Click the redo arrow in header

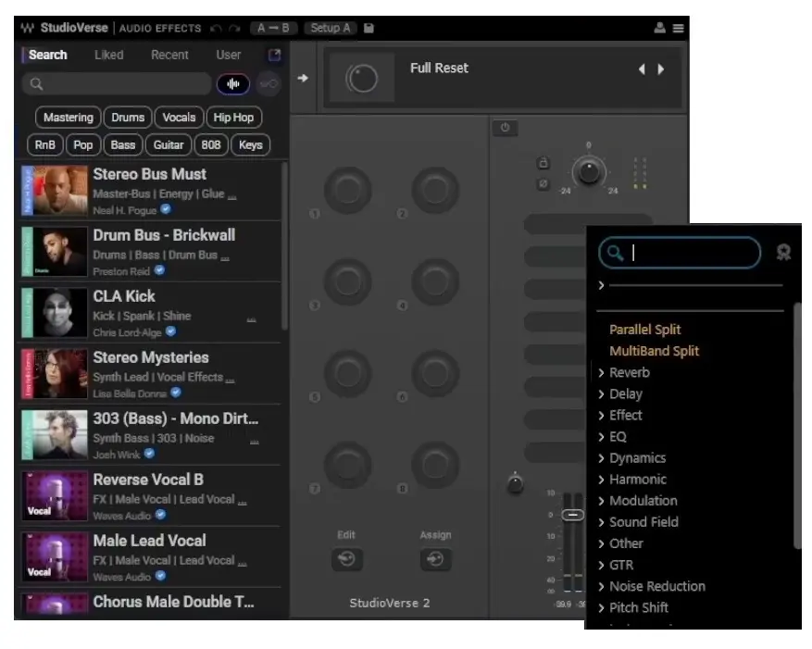click(x=234, y=29)
